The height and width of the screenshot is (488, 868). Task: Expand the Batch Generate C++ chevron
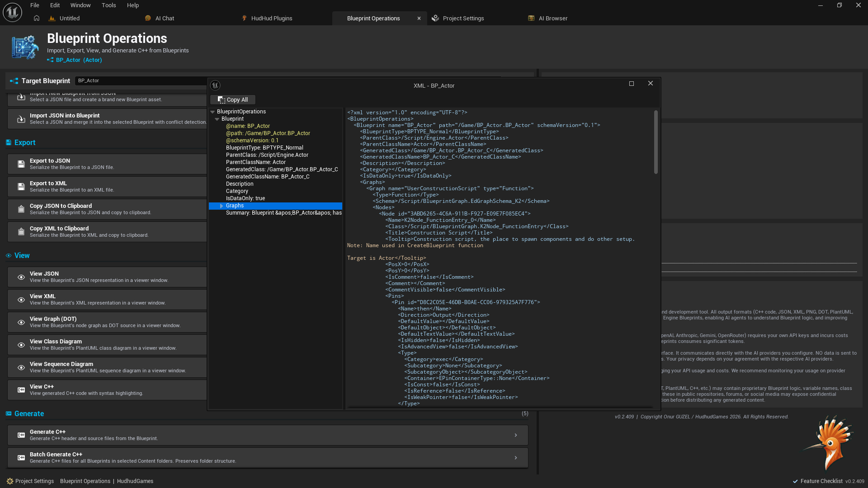tap(515, 458)
